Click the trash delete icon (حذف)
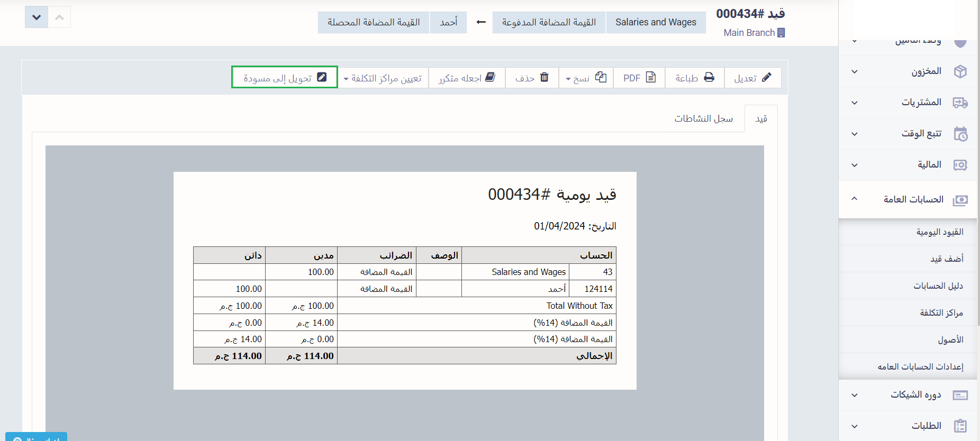The height and width of the screenshot is (441, 980). tap(545, 77)
